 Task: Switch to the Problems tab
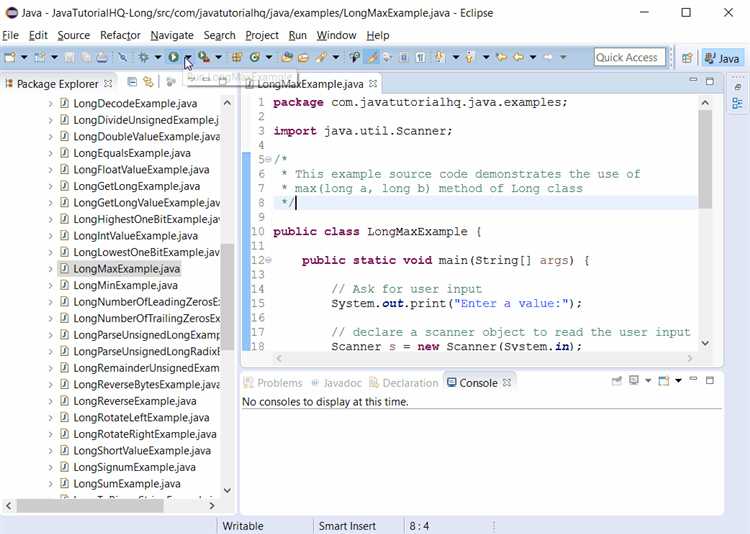(x=274, y=383)
